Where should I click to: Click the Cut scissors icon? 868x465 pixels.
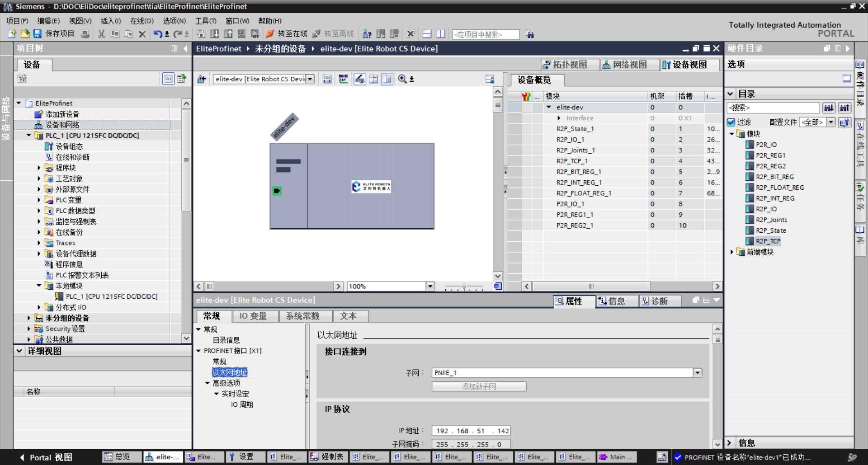point(101,34)
